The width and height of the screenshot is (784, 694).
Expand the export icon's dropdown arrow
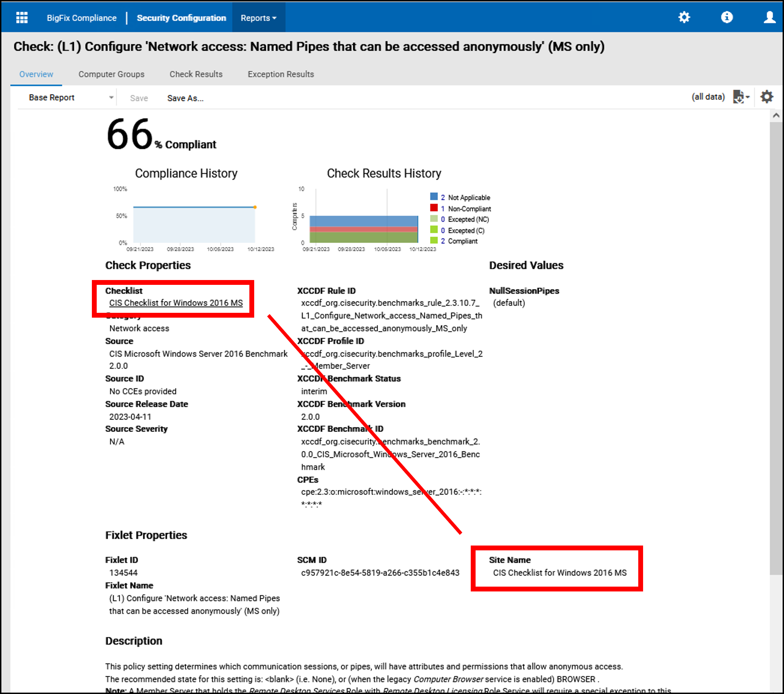coord(747,97)
